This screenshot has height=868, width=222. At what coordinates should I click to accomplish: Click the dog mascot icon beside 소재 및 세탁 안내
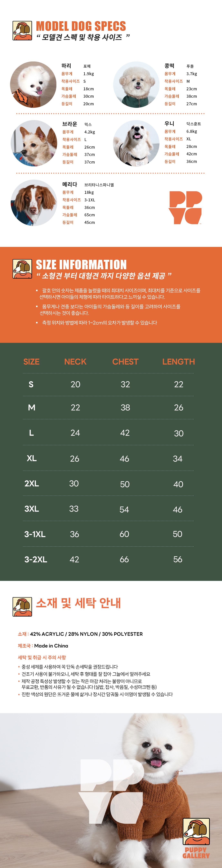click(22, 606)
